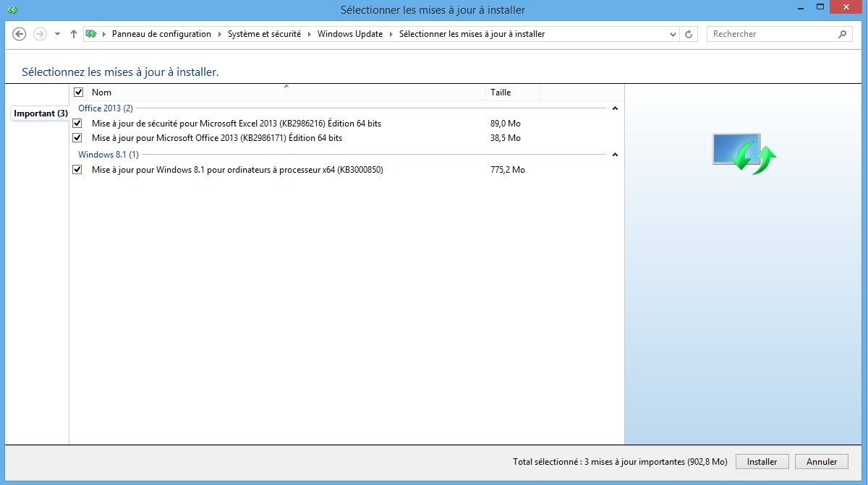Minimize the window
The height and width of the screenshot is (485, 868).
coord(800,7)
